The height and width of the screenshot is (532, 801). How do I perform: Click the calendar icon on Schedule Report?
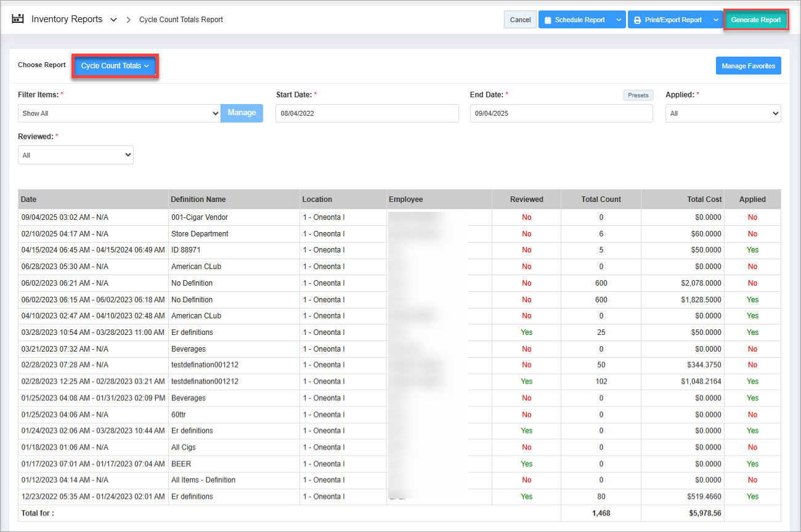(548, 20)
